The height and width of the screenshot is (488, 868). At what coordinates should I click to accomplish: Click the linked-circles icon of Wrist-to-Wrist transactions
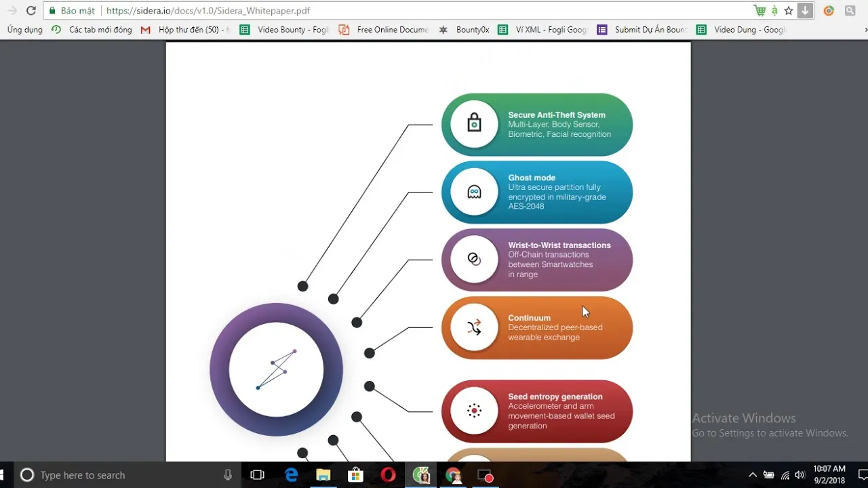point(474,259)
